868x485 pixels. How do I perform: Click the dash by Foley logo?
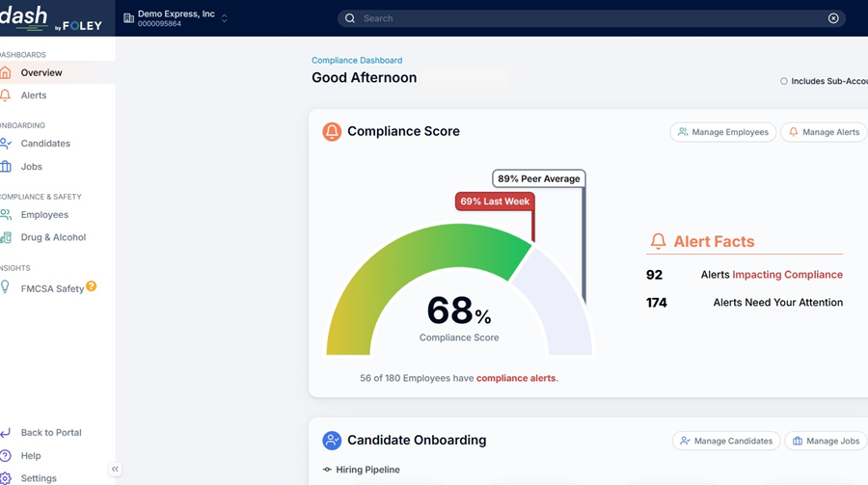(51, 18)
